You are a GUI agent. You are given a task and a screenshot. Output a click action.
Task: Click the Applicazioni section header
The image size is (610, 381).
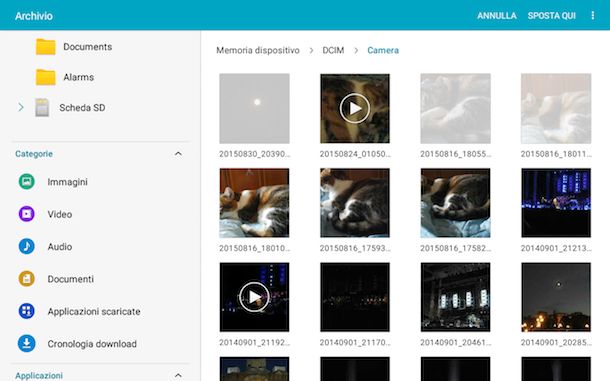39,376
